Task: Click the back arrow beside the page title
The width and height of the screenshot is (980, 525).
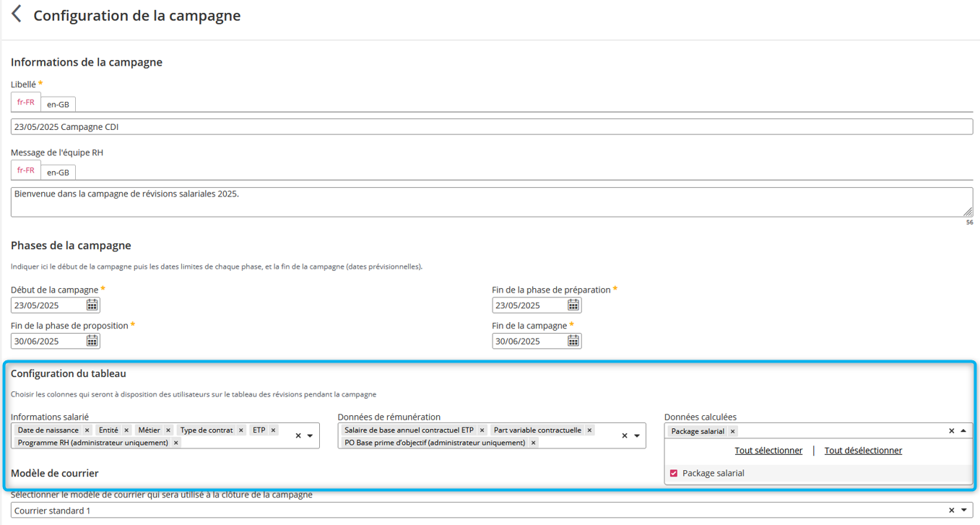Action: click(17, 14)
